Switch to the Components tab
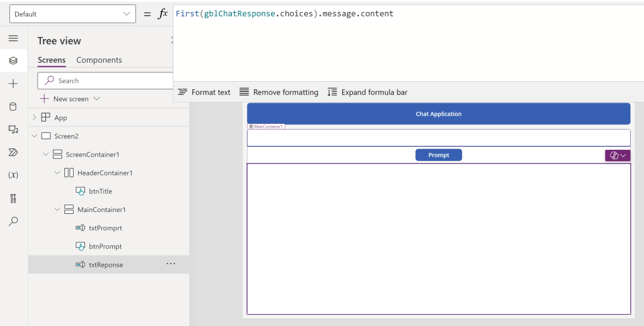 point(99,60)
